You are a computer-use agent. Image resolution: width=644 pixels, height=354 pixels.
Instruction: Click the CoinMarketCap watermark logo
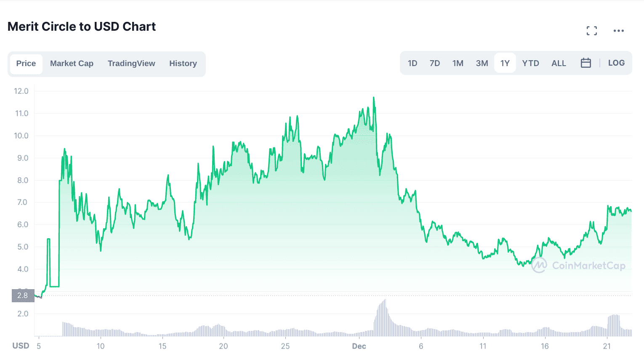tap(578, 266)
